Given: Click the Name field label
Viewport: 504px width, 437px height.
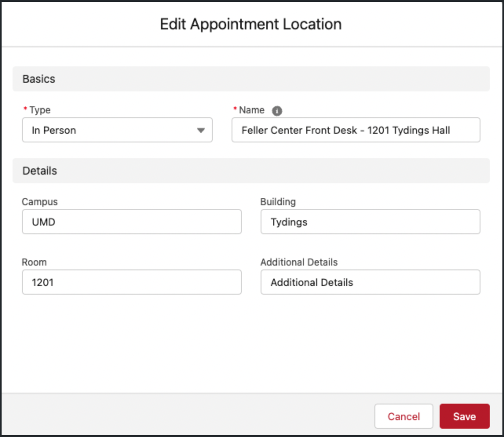Looking at the screenshot, I should click(x=251, y=110).
